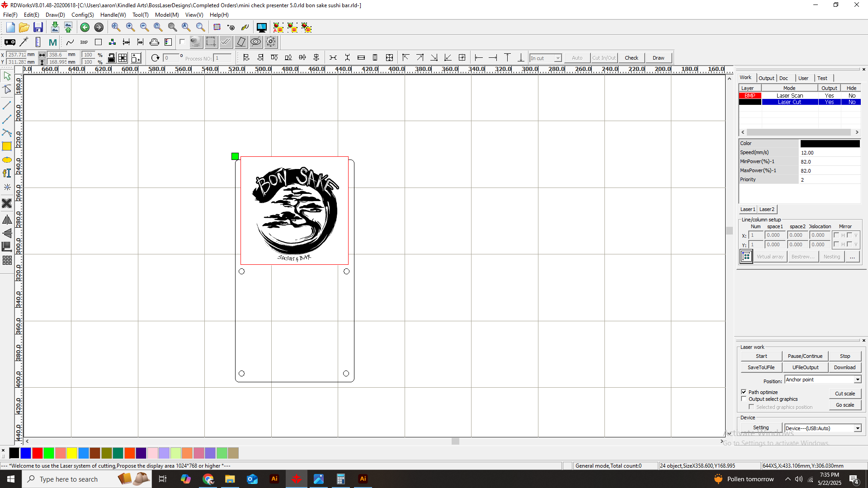The height and width of the screenshot is (488, 868).
Task: Select the blue color swatch in palette
Action: coord(26,453)
